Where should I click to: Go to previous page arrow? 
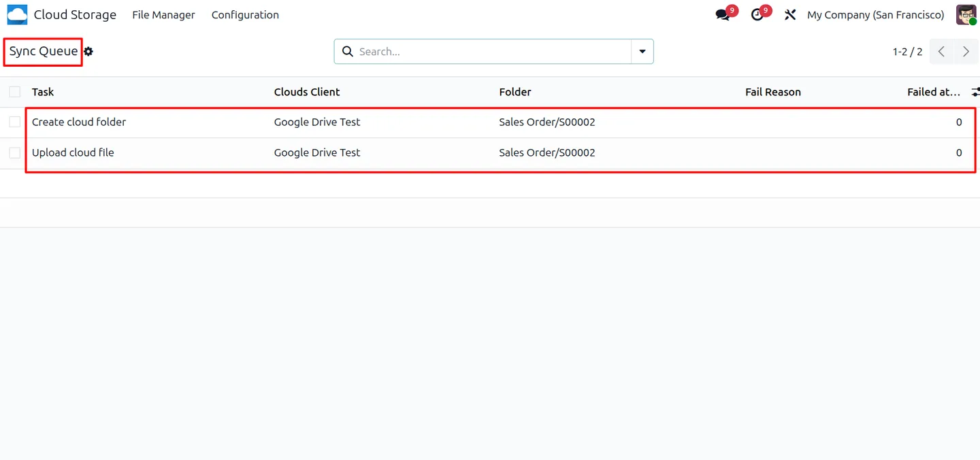tap(941, 52)
